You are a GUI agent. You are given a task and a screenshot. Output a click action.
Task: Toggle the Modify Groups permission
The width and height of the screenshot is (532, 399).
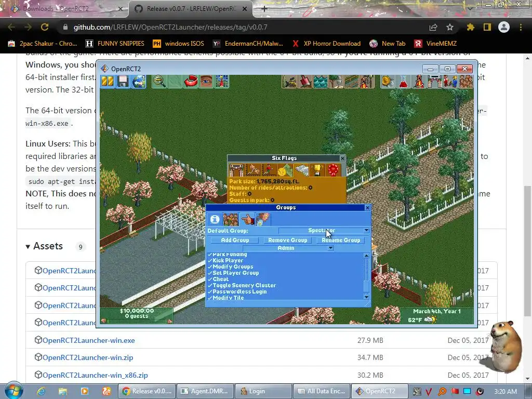pos(230,267)
